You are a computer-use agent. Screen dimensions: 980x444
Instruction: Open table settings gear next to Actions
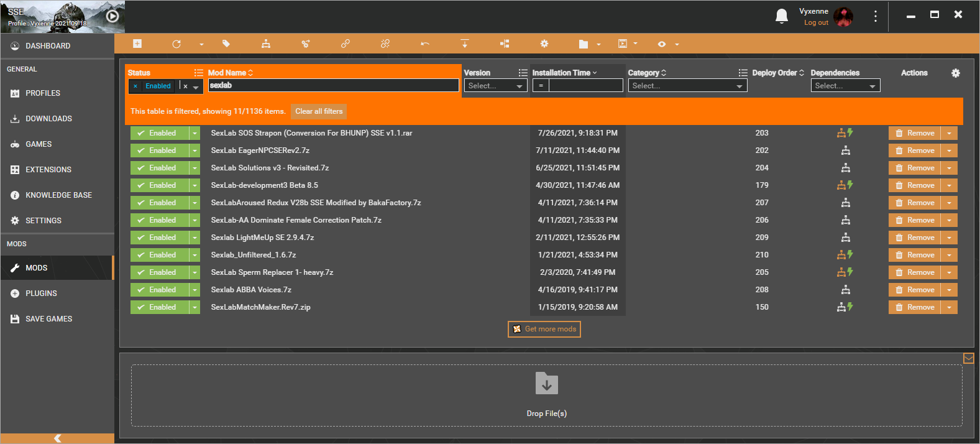point(956,73)
